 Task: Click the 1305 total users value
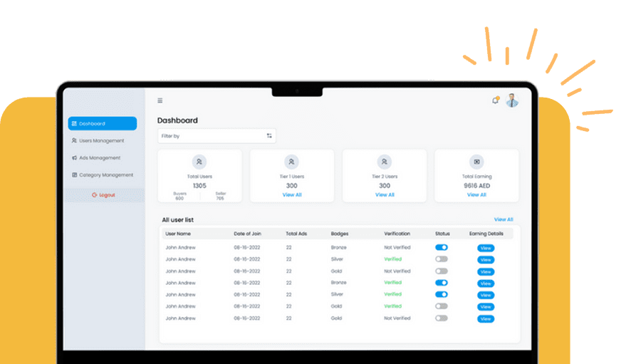click(199, 186)
